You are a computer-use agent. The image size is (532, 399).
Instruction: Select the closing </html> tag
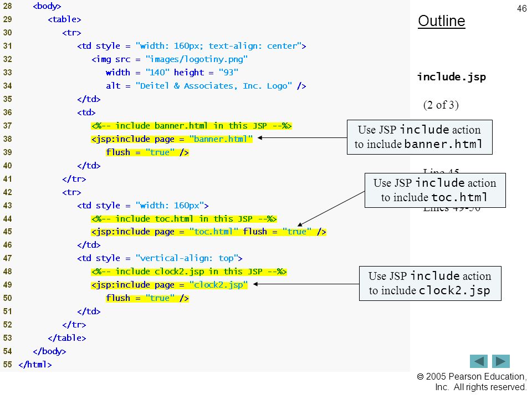tap(35, 365)
